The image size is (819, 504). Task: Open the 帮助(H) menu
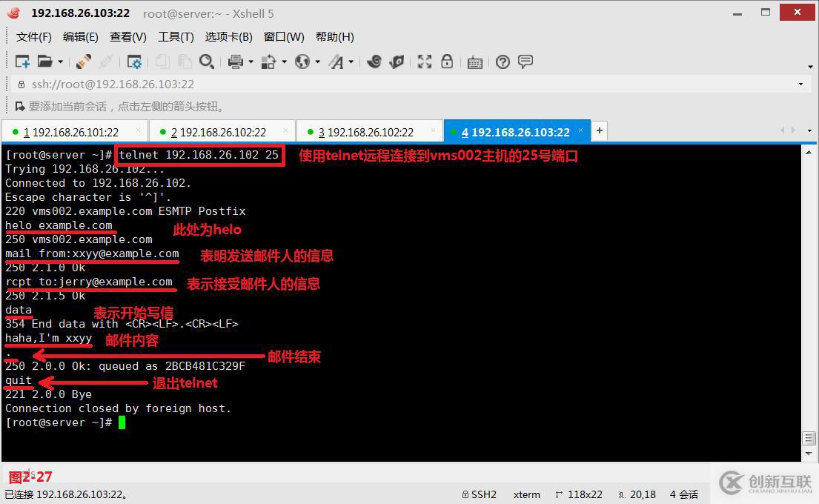tap(335, 36)
